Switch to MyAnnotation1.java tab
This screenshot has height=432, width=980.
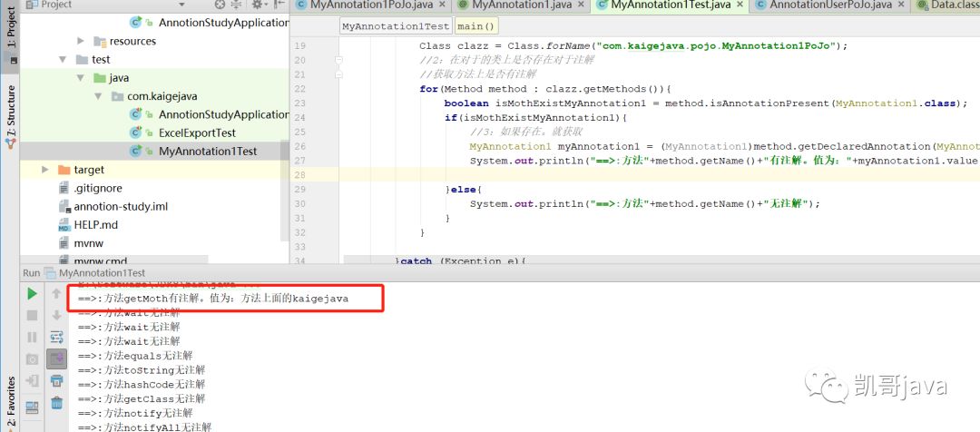tap(521, 5)
